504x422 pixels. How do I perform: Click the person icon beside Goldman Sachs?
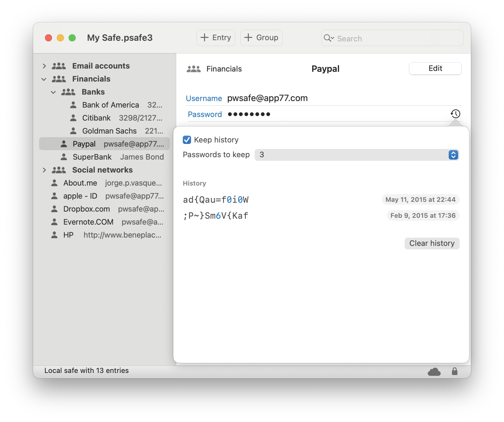point(73,131)
